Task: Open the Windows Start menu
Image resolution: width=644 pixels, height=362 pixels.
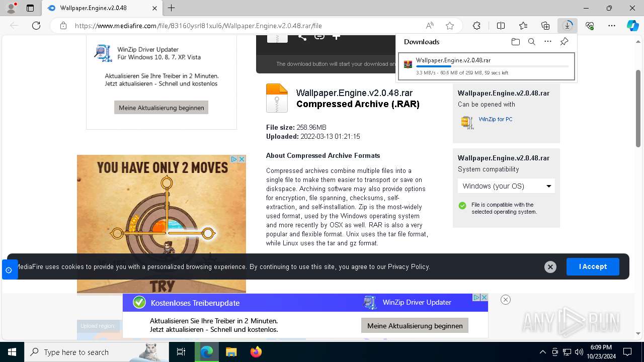Action: point(12,352)
